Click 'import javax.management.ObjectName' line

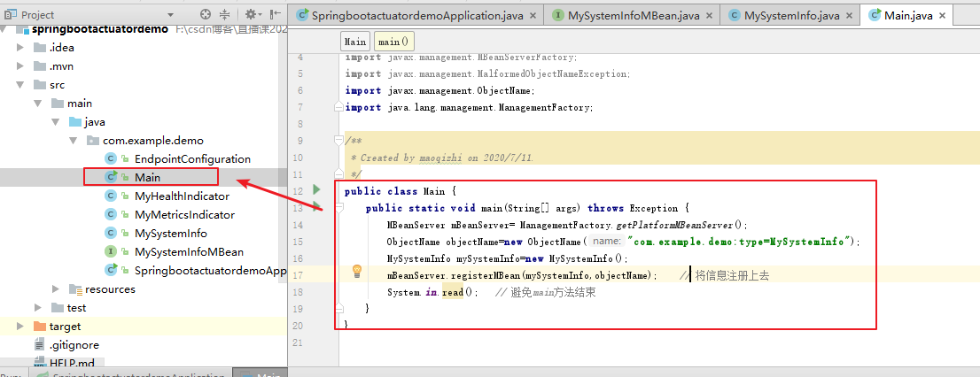(x=440, y=90)
